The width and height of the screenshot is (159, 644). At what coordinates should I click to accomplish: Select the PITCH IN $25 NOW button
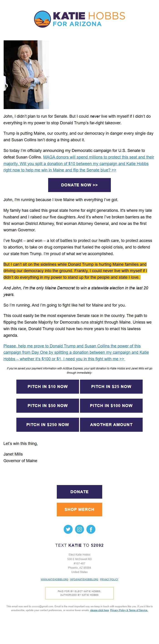(x=111, y=386)
